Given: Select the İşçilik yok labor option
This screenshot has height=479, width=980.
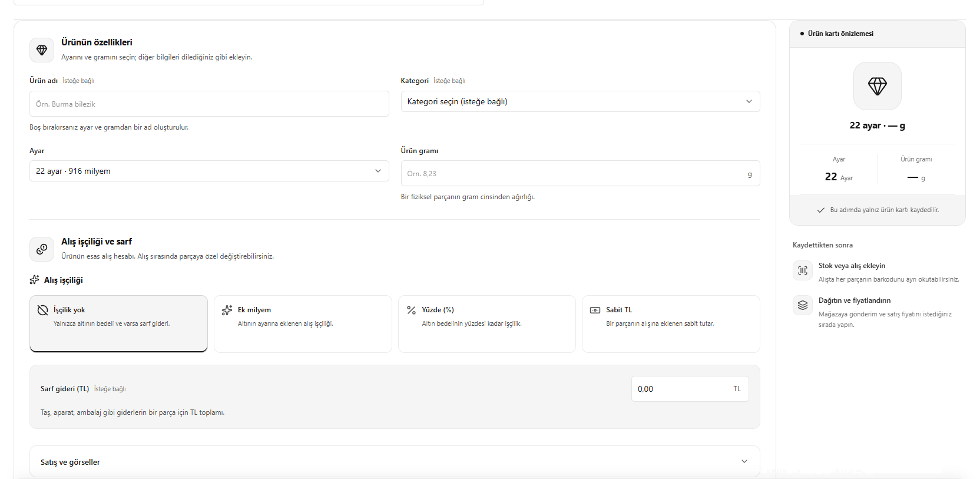Looking at the screenshot, I should coord(118,323).
